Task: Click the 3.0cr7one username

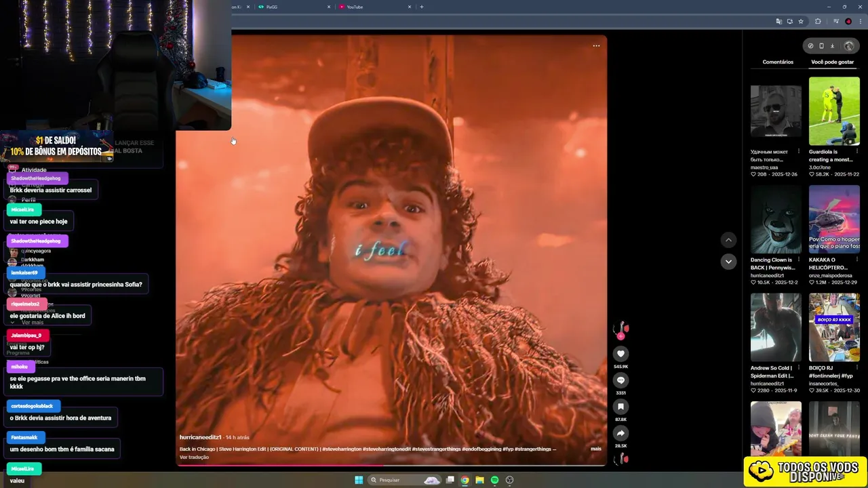Action: 820,167
